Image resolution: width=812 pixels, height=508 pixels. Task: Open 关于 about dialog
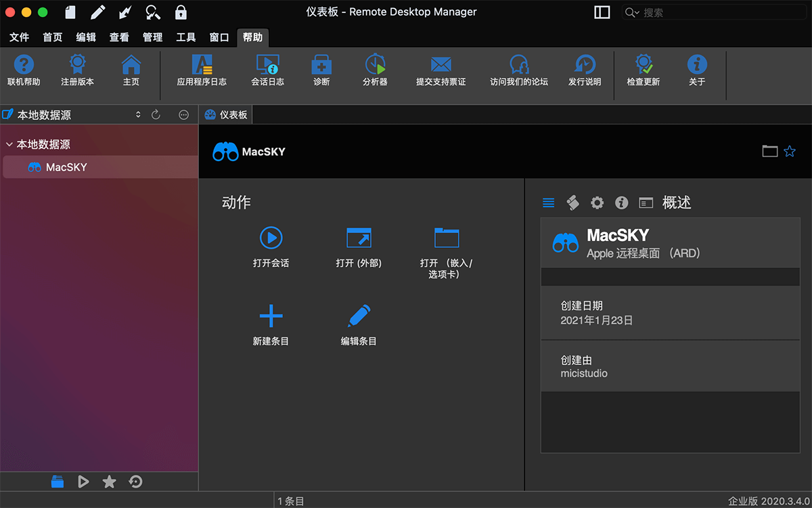tap(697, 70)
